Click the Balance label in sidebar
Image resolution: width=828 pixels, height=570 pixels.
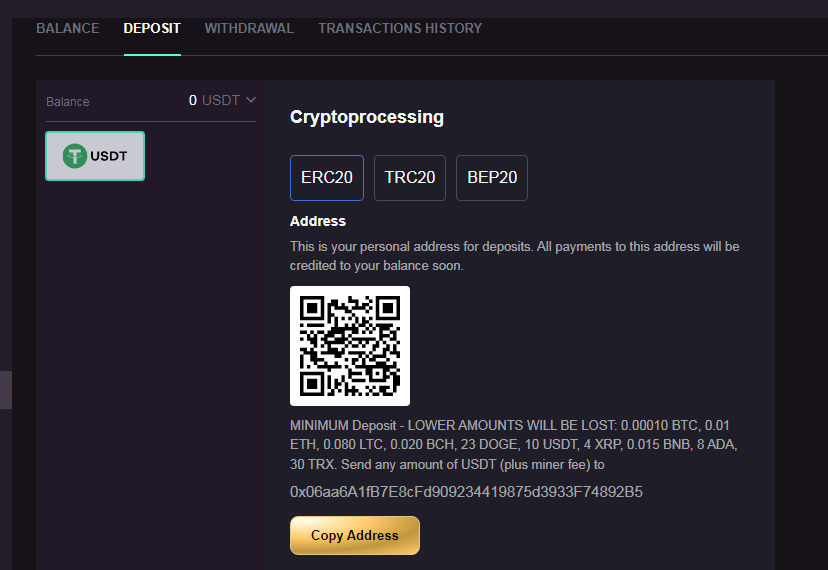pos(68,102)
